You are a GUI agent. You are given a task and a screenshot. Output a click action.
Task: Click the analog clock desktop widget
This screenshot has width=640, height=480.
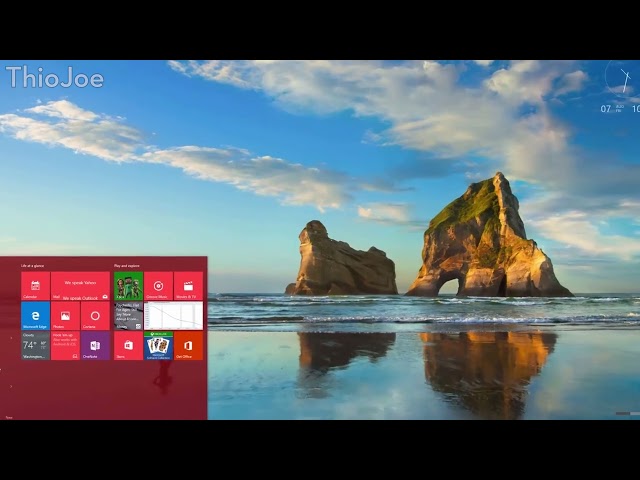click(622, 80)
